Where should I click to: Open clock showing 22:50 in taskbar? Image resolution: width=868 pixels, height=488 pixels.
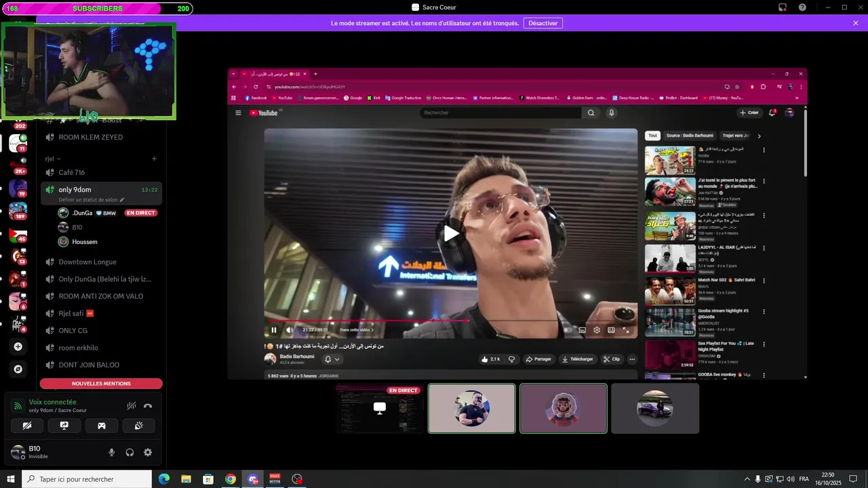pyautogui.click(x=828, y=479)
